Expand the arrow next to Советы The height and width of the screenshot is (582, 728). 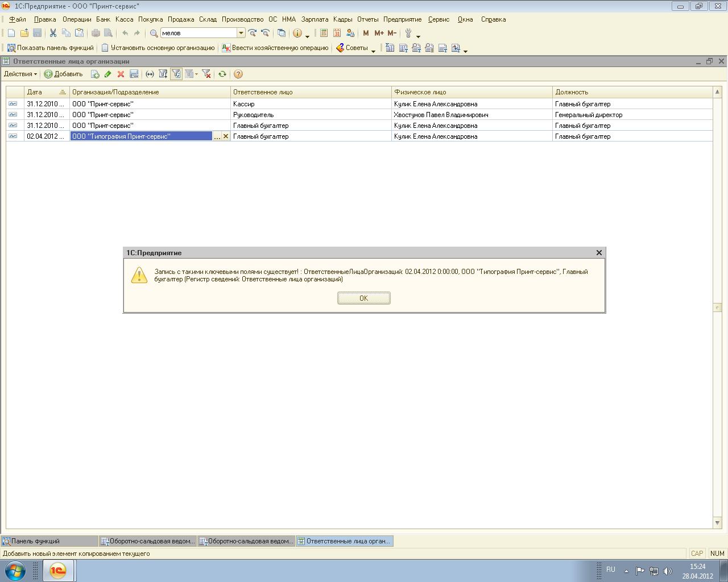[374, 51]
